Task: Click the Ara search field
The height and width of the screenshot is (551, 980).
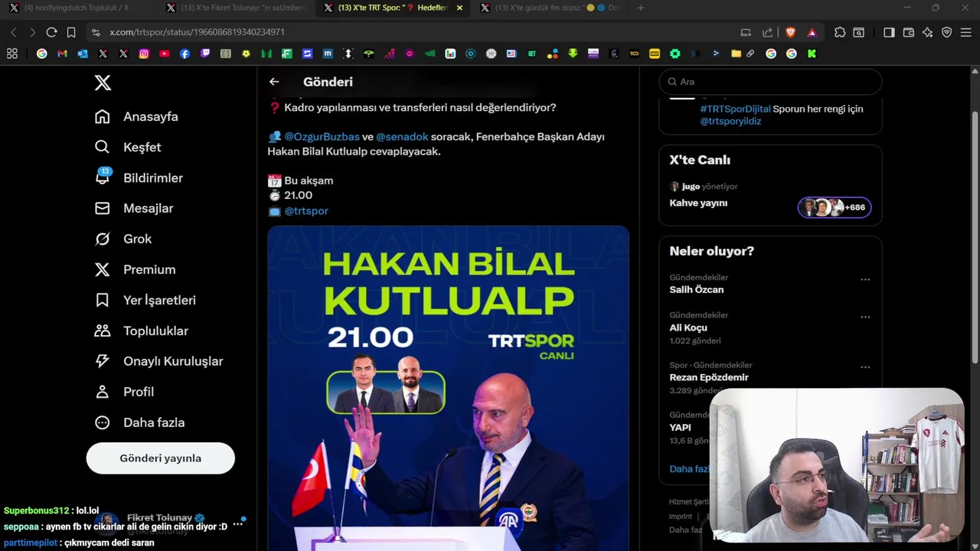Action: (x=770, y=82)
